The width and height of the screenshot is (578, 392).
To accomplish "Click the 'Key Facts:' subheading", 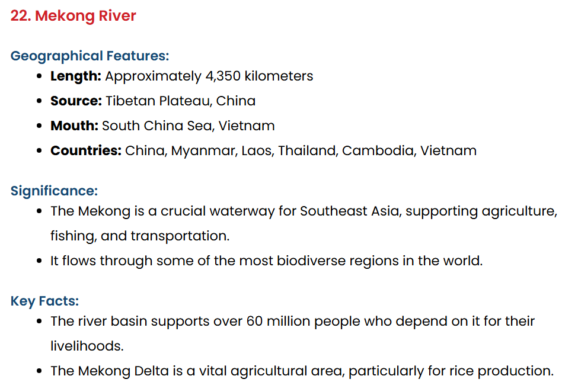I will pos(44,301).
